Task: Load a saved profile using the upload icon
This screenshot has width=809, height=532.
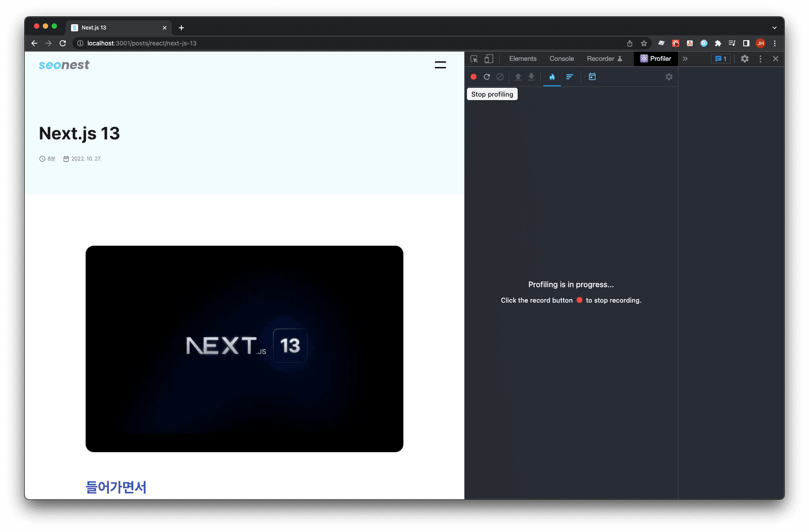Action: 518,77
